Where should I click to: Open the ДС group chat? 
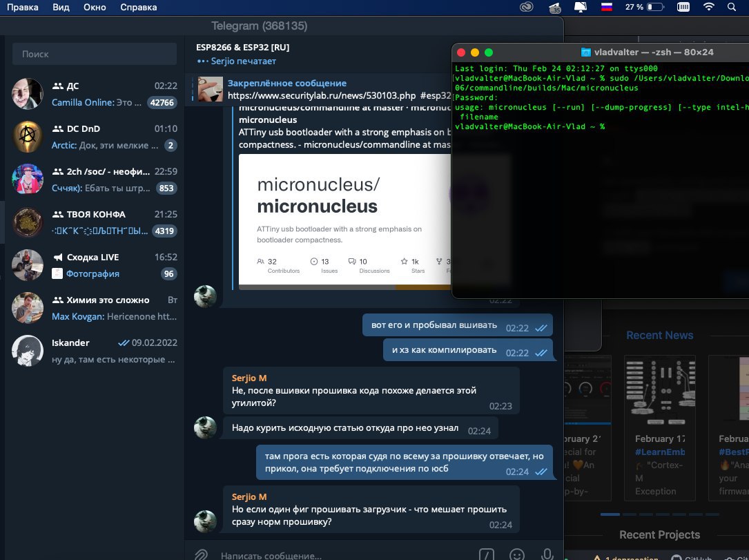click(94, 94)
